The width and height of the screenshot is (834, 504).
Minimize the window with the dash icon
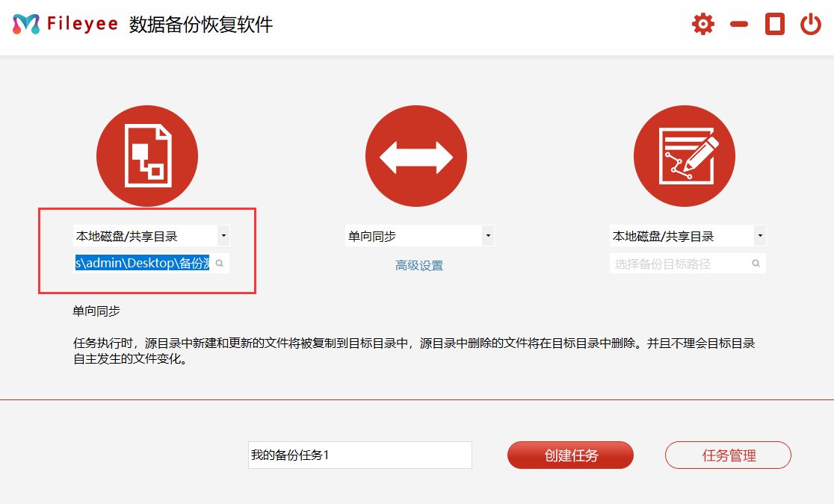[x=739, y=24]
